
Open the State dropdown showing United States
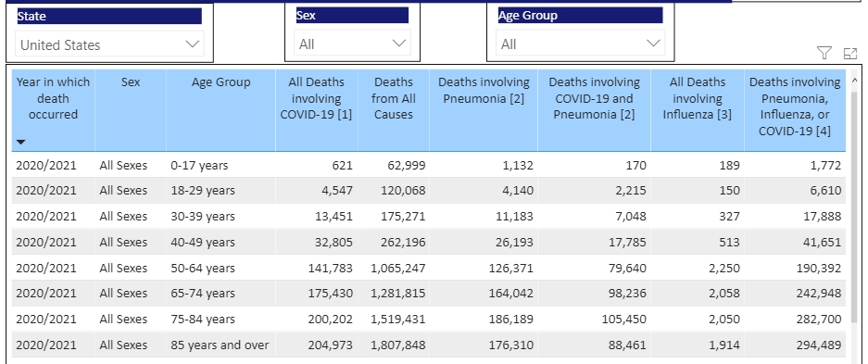click(109, 44)
